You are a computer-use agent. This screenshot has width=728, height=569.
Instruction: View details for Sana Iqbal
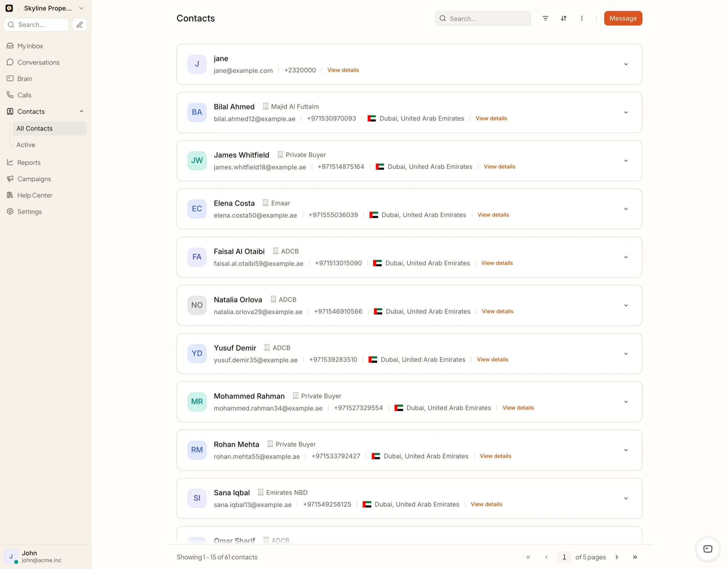tap(486, 504)
